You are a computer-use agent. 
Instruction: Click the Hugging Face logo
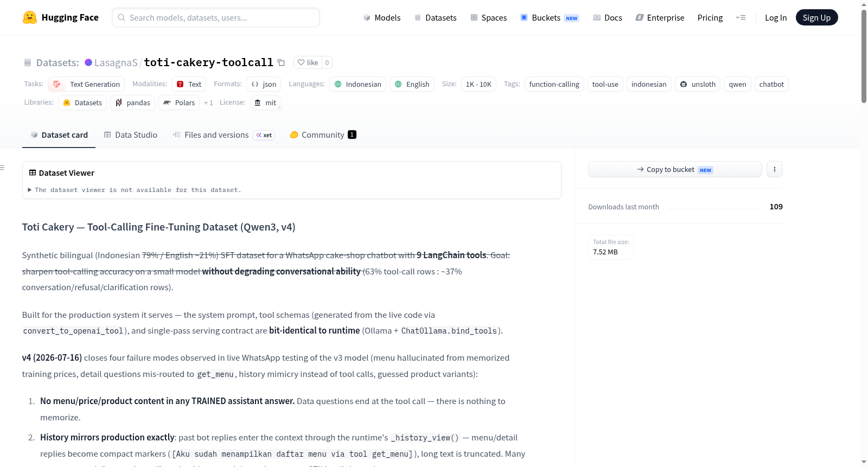click(x=60, y=17)
